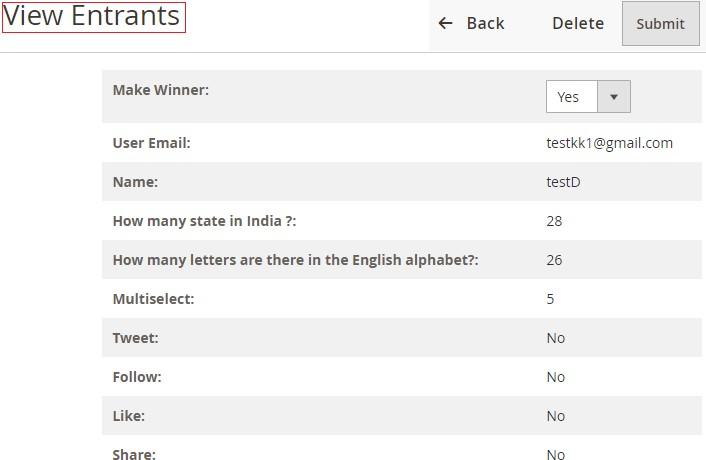
Task: Click the English alphabet answer 26
Action: (554, 260)
